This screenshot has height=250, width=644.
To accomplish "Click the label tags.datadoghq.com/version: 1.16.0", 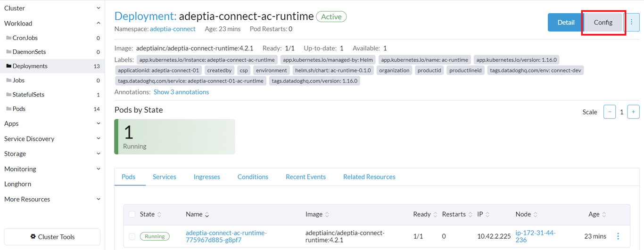I will point(315,81).
